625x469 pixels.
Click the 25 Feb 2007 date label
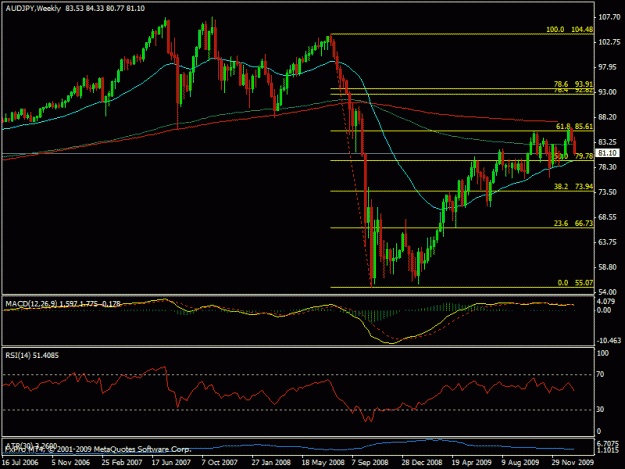click(x=122, y=462)
